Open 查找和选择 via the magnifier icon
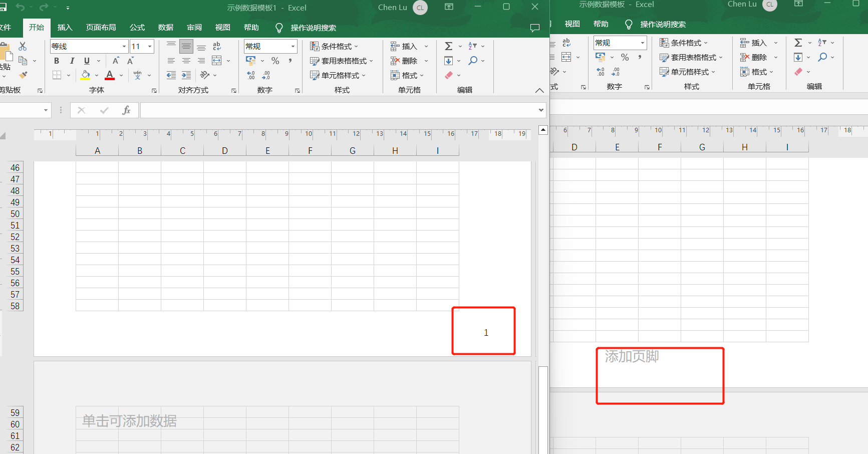The width and height of the screenshot is (868, 454). [x=474, y=61]
